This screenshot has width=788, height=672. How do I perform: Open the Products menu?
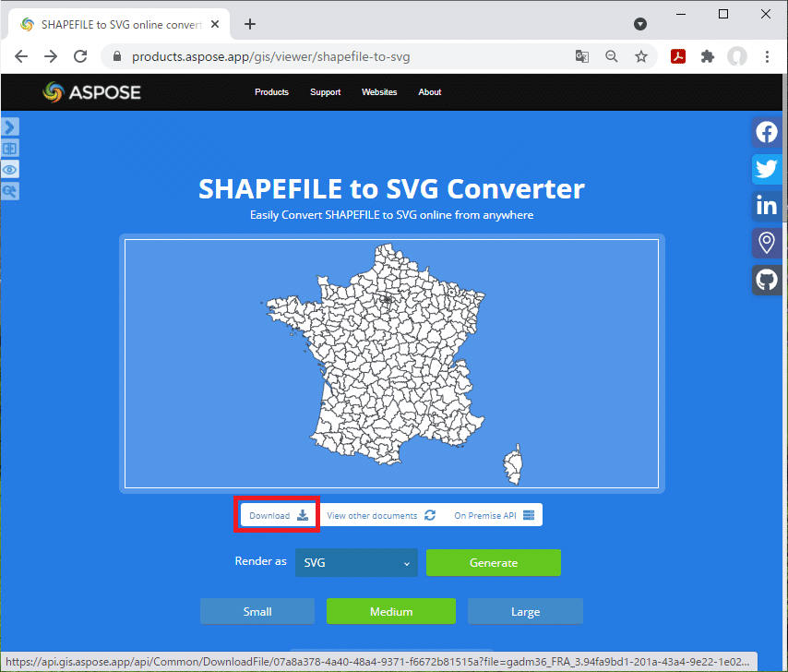[271, 92]
